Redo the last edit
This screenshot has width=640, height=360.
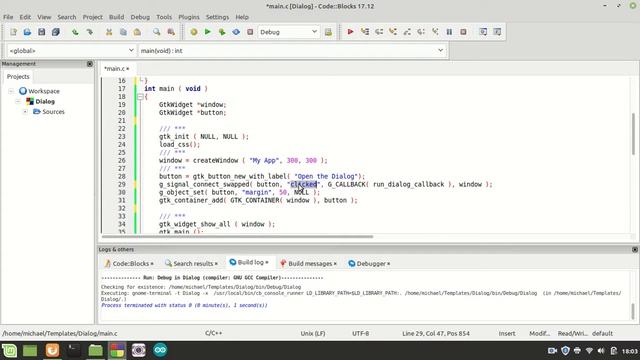point(89,32)
